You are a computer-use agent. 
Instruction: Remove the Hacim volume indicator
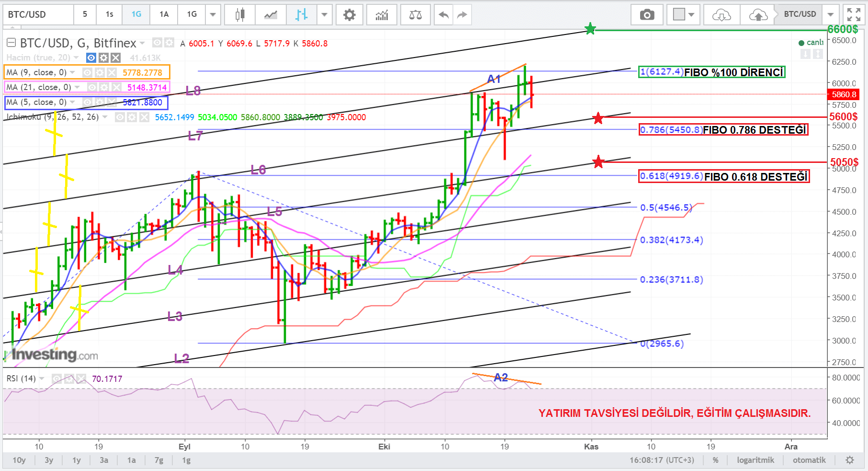coord(115,57)
